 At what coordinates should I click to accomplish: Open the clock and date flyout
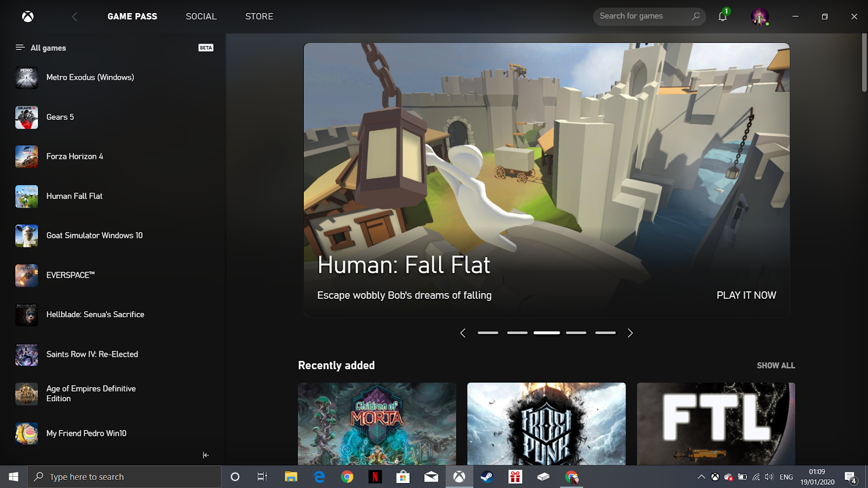pyautogui.click(x=817, y=477)
